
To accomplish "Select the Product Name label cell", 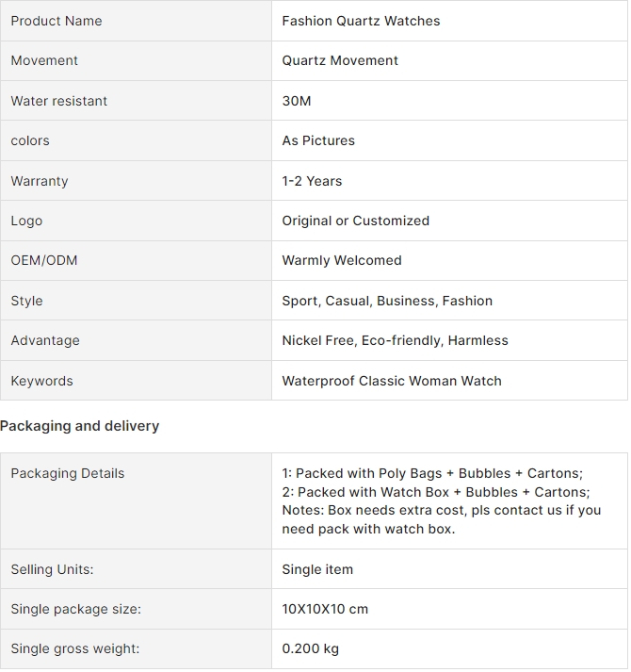I will click(x=136, y=21).
